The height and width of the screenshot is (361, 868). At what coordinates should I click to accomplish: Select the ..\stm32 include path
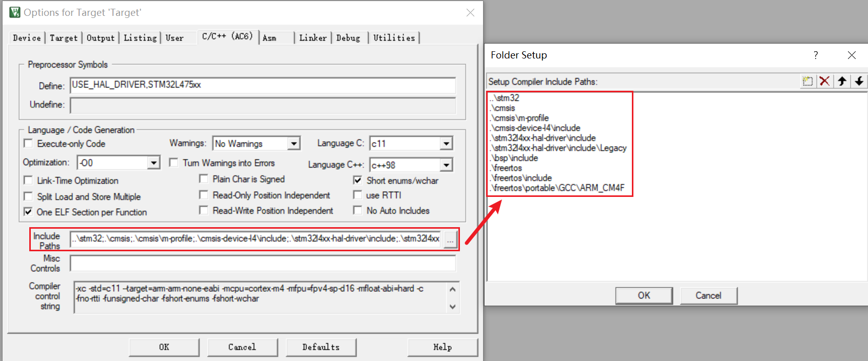click(505, 98)
